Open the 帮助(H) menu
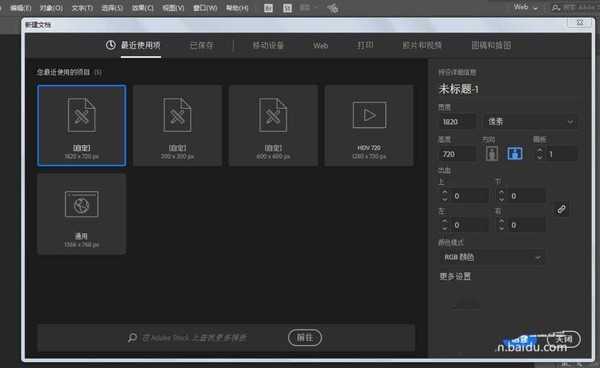This screenshot has height=368, width=600. point(237,8)
